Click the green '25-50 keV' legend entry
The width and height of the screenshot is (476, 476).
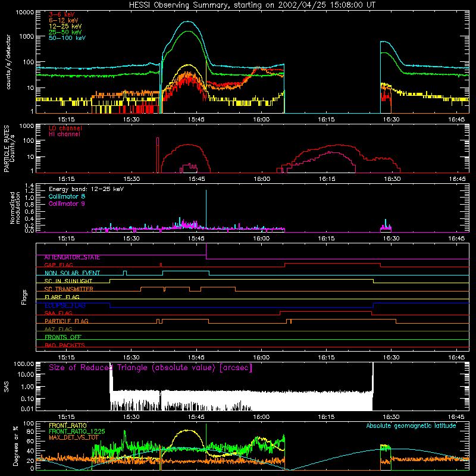[65, 32]
